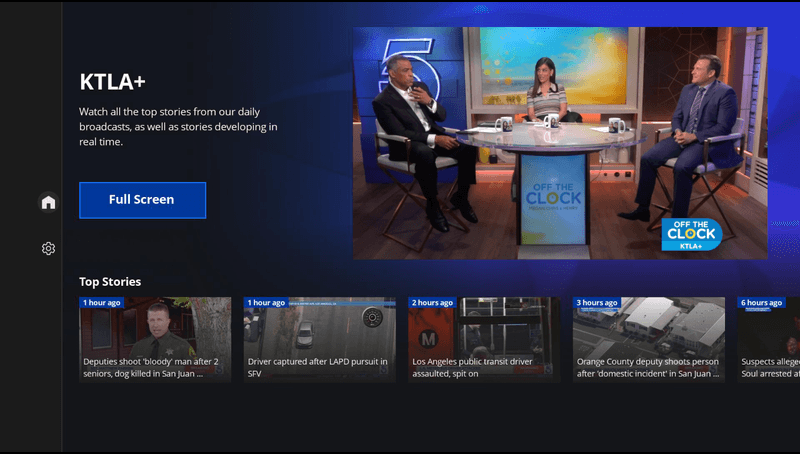Open the partially visible 6 hours ago story

(768, 340)
